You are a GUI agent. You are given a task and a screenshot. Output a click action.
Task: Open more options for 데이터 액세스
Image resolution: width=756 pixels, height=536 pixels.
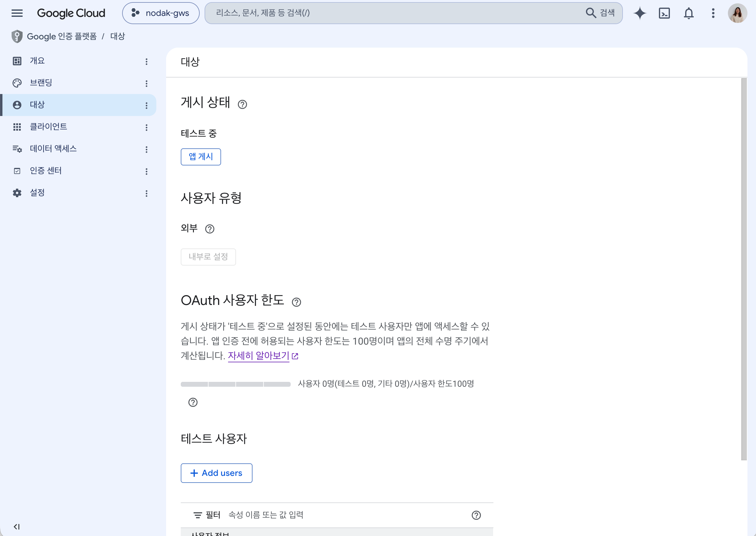click(x=147, y=150)
